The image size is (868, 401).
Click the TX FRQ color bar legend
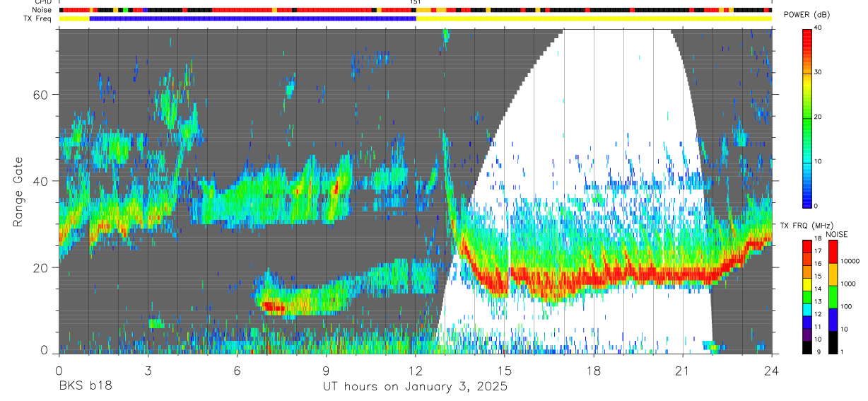click(x=807, y=296)
